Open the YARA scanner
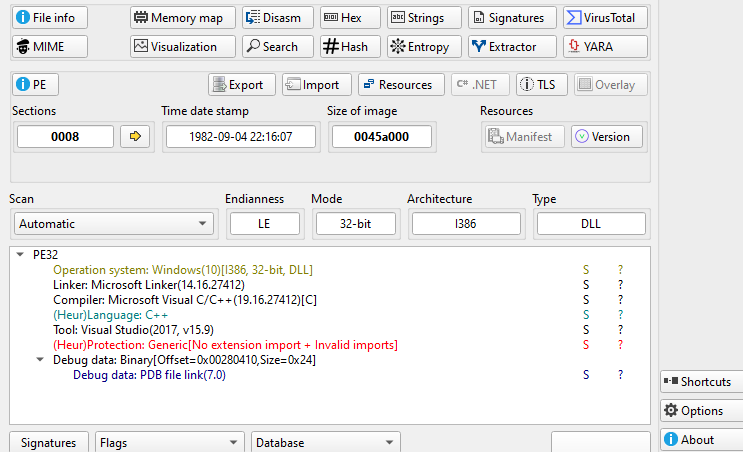Screen dimensions: 743x452 pyautogui.click(x=605, y=47)
